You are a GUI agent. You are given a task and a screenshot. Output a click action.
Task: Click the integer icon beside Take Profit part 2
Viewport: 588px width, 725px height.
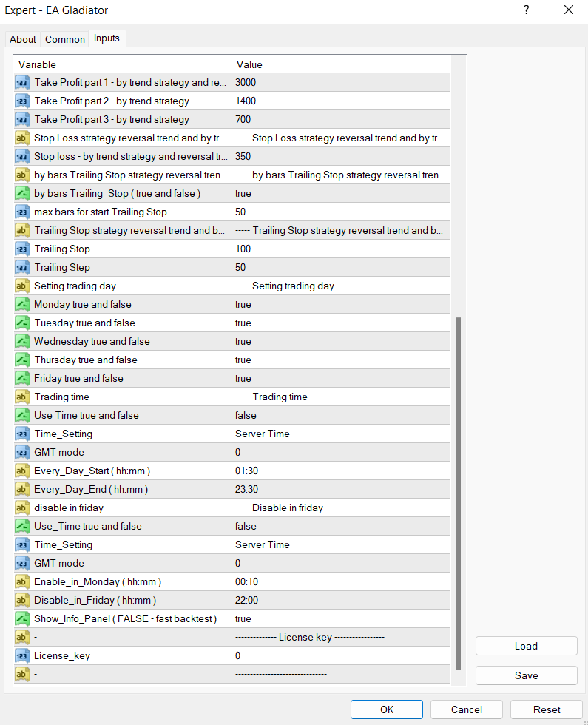coord(22,101)
